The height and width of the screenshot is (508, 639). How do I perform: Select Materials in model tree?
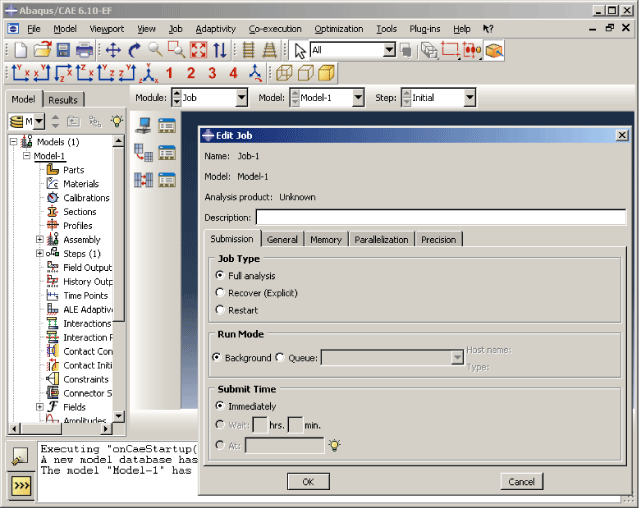(81, 184)
